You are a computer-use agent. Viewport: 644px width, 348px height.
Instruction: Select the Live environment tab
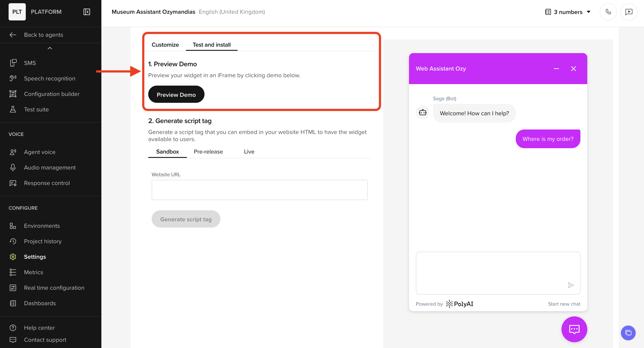coord(249,151)
